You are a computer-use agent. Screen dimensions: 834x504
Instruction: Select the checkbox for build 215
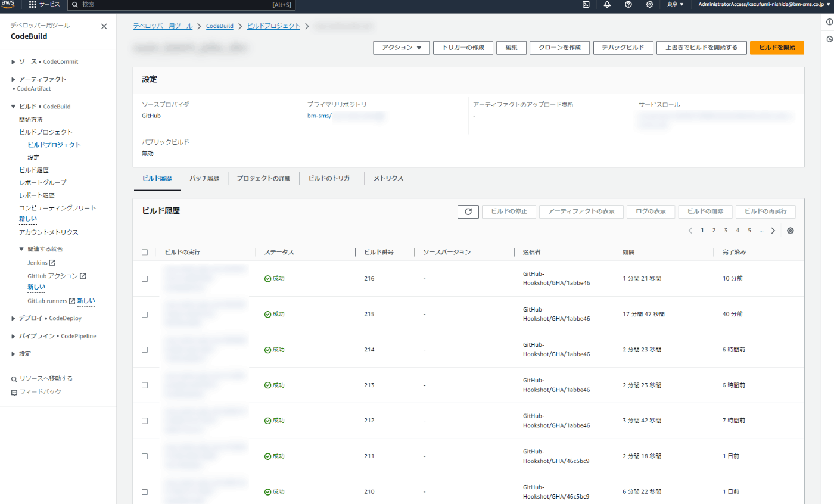pos(145,314)
